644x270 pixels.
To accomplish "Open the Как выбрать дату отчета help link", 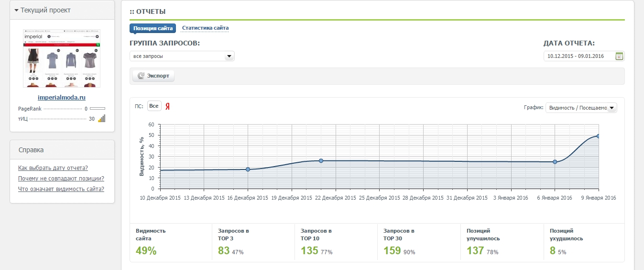I will coord(53,168).
